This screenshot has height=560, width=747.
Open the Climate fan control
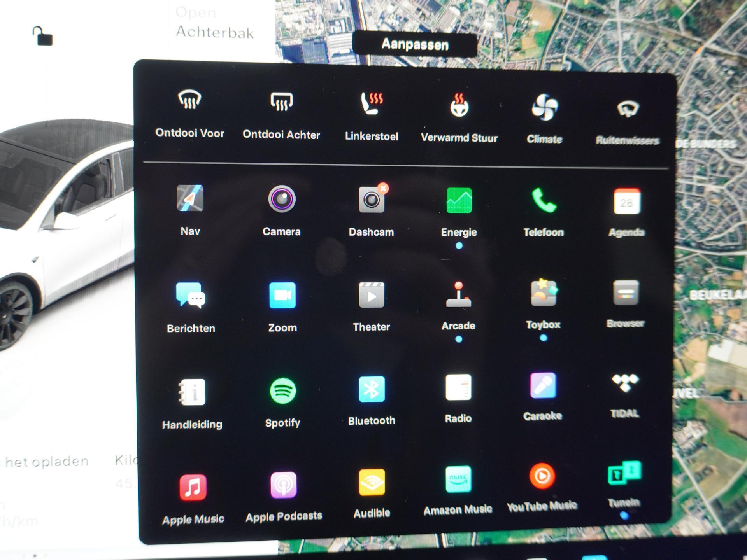pyautogui.click(x=545, y=107)
